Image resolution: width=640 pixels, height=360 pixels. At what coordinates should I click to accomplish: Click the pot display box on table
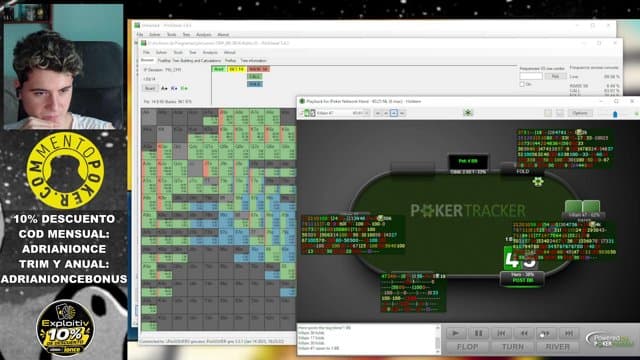[x=468, y=161]
